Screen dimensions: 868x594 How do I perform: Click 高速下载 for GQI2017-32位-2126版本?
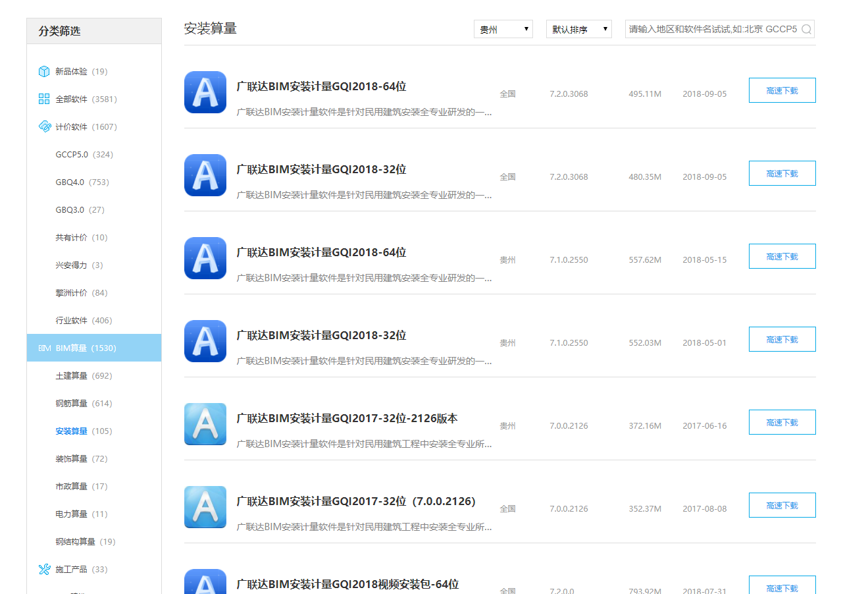[782, 422]
